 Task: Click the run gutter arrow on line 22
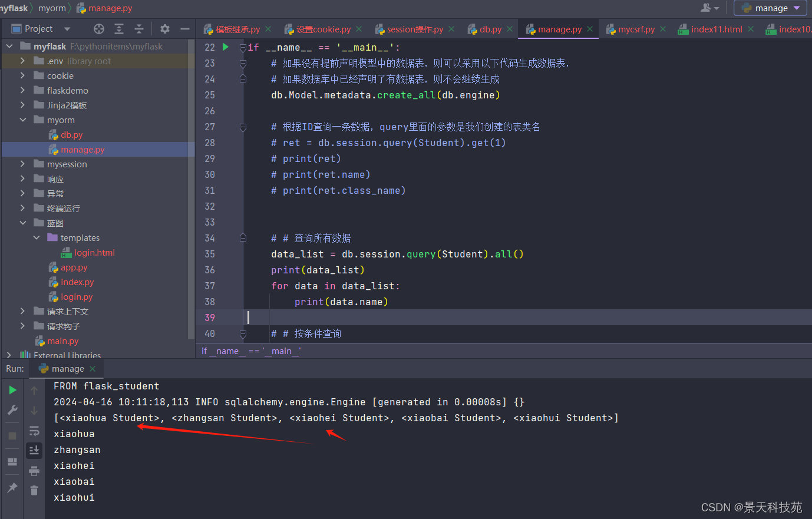(x=226, y=47)
